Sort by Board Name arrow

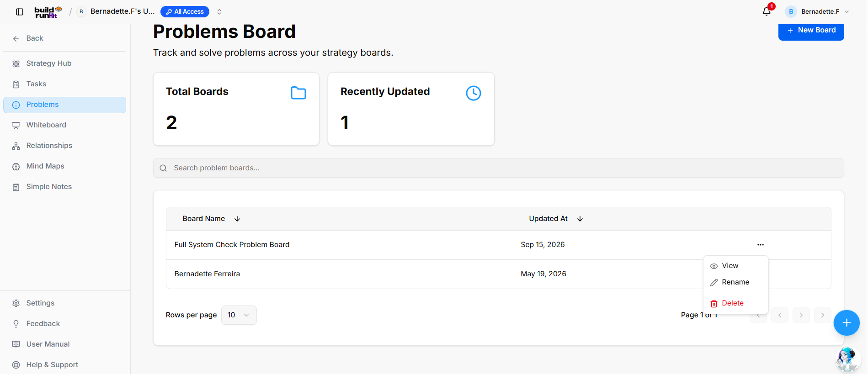[237, 219]
